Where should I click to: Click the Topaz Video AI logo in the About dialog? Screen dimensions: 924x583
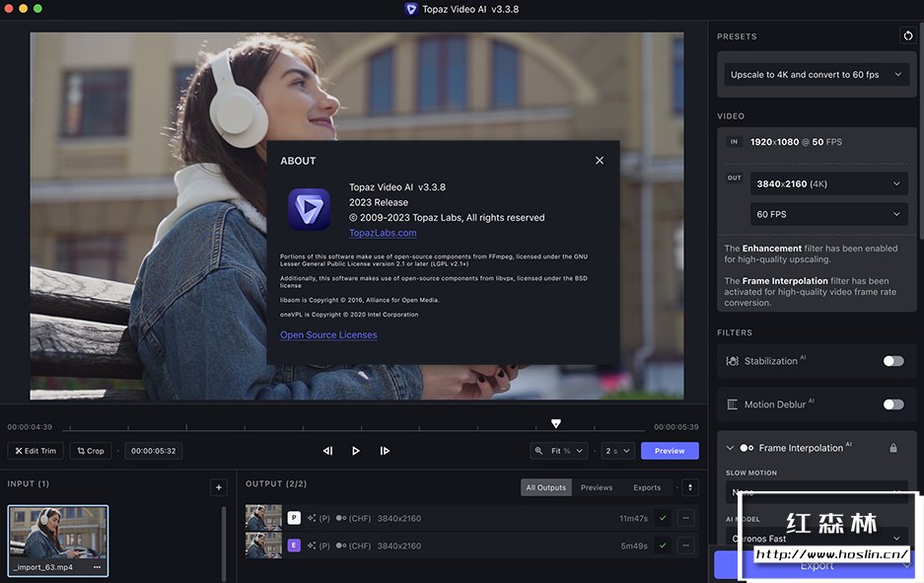coord(309,209)
